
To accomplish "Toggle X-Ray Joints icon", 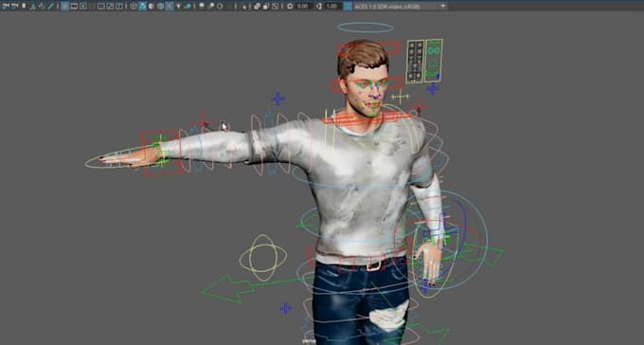I will 276,7.
